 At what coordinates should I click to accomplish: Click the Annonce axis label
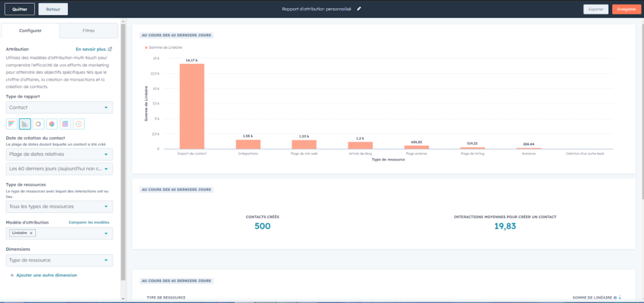[x=529, y=153]
